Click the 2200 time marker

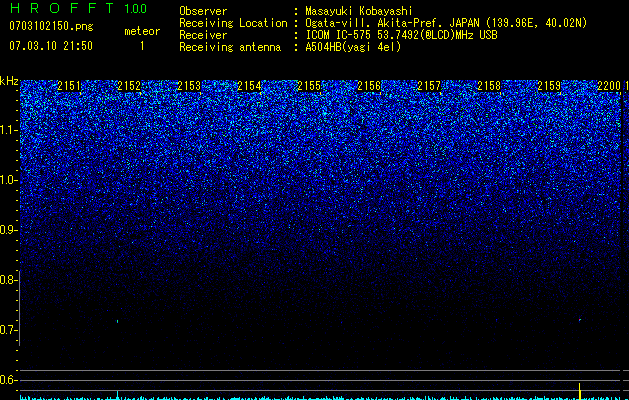(x=609, y=86)
